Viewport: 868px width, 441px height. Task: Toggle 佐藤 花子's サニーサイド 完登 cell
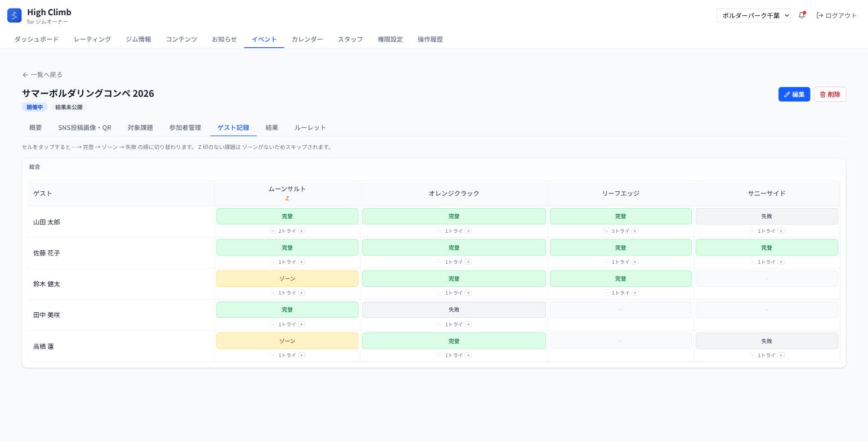click(767, 247)
